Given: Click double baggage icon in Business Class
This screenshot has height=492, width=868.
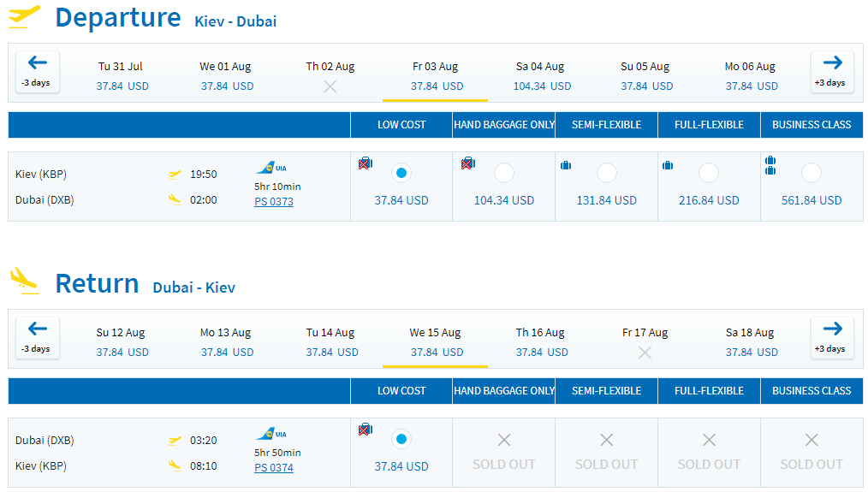Looking at the screenshot, I should pos(770,165).
